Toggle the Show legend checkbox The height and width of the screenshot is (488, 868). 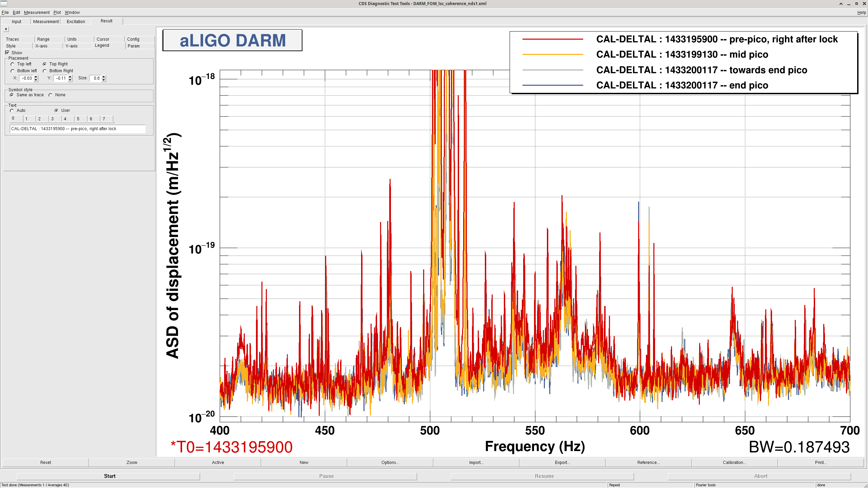click(7, 53)
